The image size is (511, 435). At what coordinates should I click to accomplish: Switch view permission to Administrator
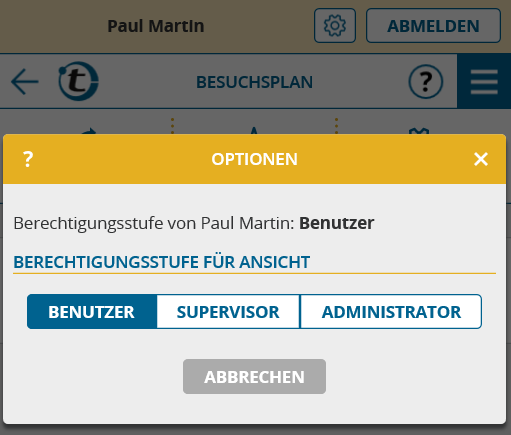(x=391, y=312)
